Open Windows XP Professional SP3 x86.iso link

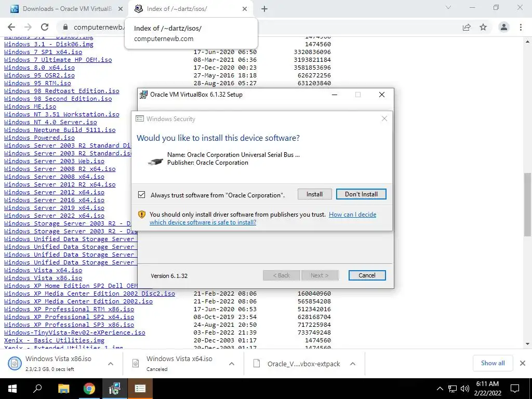pos(69,325)
